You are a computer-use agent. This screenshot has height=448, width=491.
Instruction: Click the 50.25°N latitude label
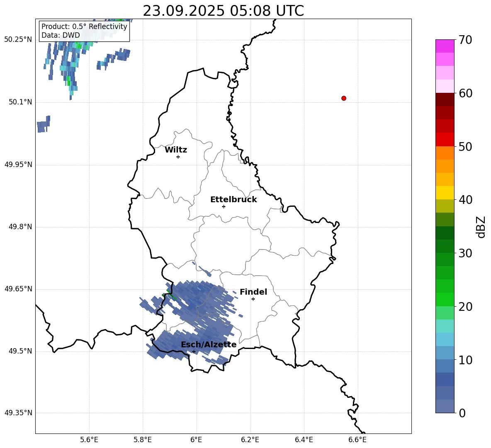[18, 40]
